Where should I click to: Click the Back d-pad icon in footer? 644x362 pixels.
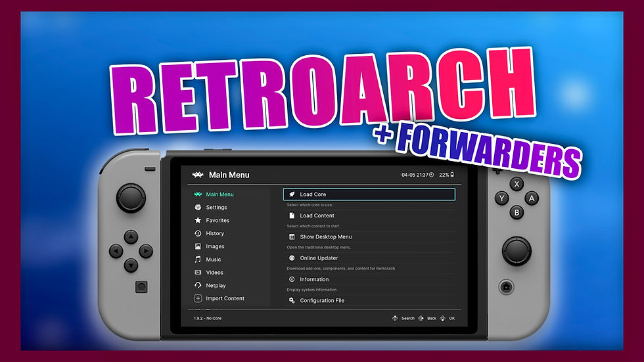[421, 319]
